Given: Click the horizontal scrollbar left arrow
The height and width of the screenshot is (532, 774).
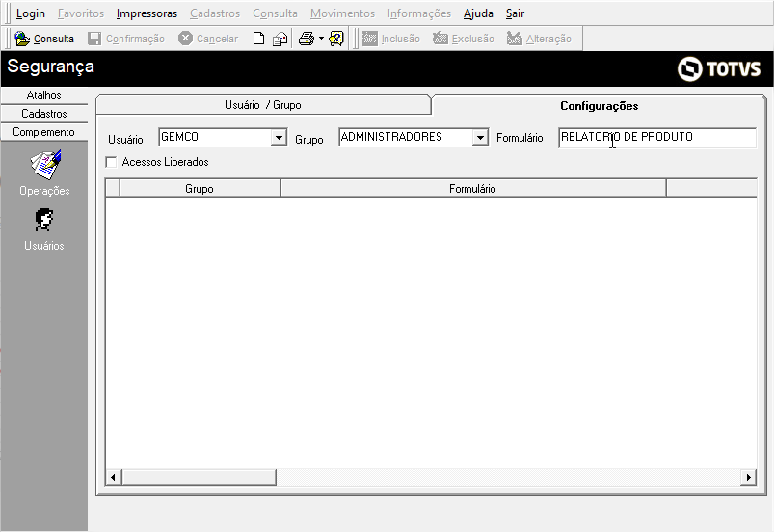Looking at the screenshot, I should 114,477.
